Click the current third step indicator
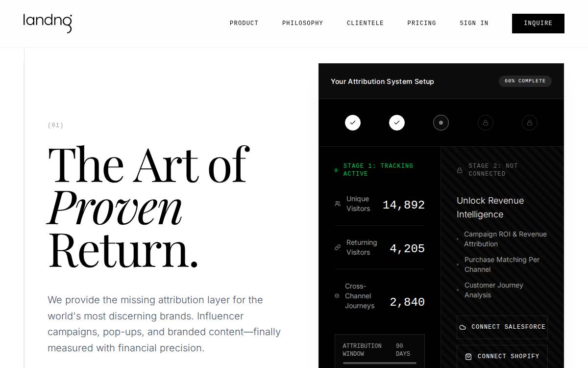588x368 pixels. (441, 123)
